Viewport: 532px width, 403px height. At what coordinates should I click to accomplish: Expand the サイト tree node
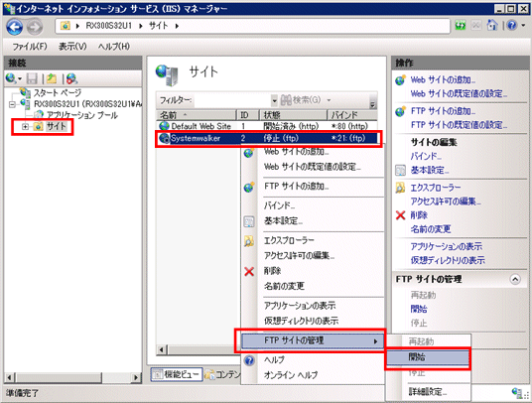pyautogui.click(x=25, y=126)
